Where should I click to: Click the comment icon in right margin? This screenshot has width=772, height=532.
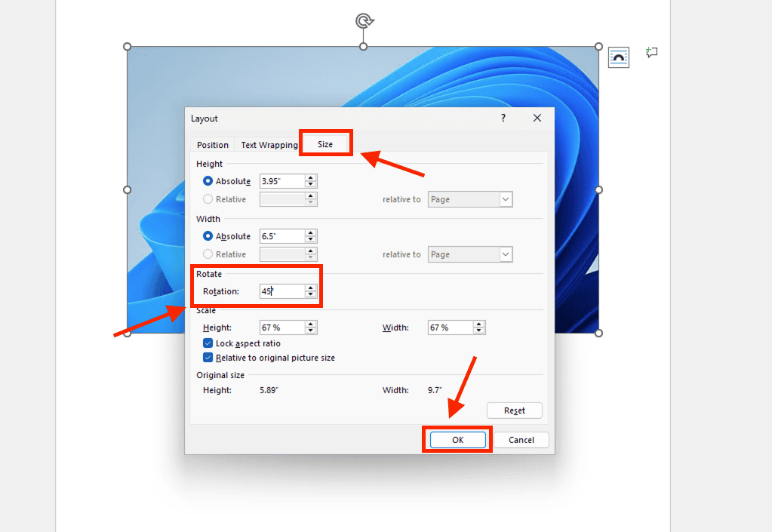tap(652, 53)
